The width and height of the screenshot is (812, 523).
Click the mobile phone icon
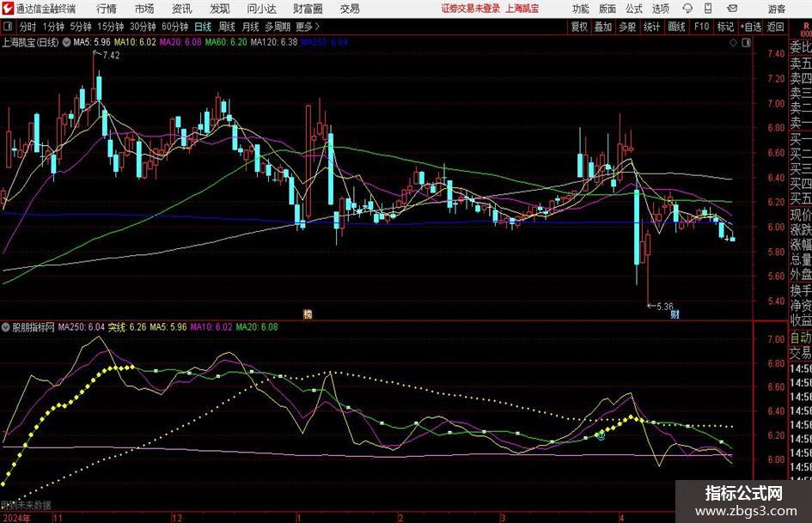[708, 9]
